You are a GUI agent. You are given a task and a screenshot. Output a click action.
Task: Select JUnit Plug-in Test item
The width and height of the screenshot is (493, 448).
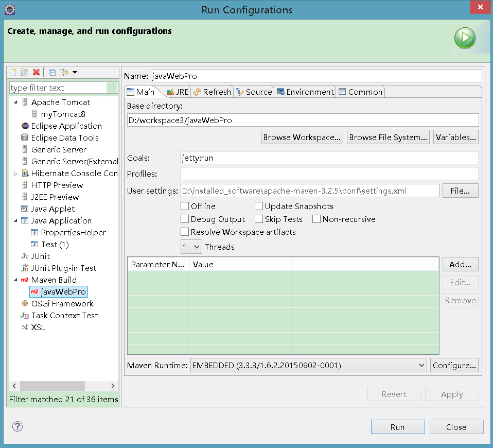(x=63, y=268)
